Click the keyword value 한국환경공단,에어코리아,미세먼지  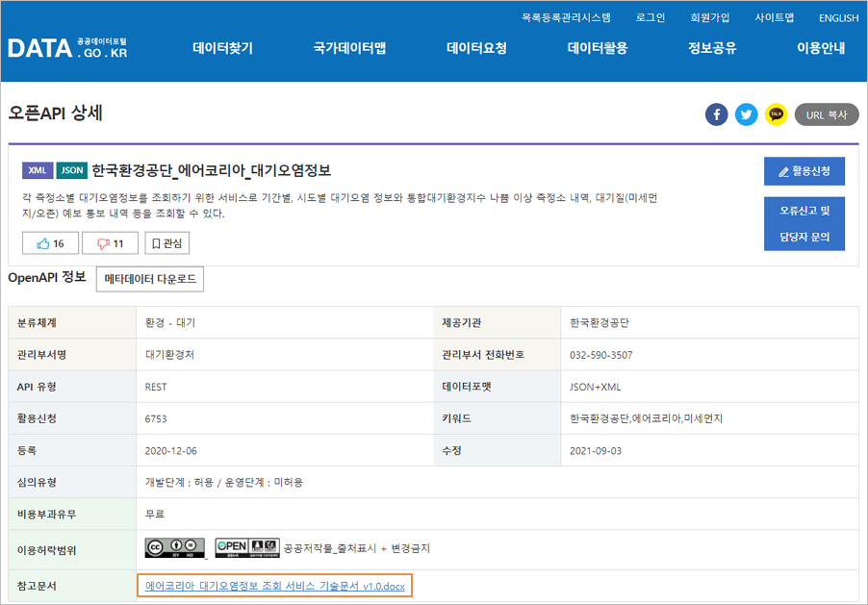[x=646, y=418]
